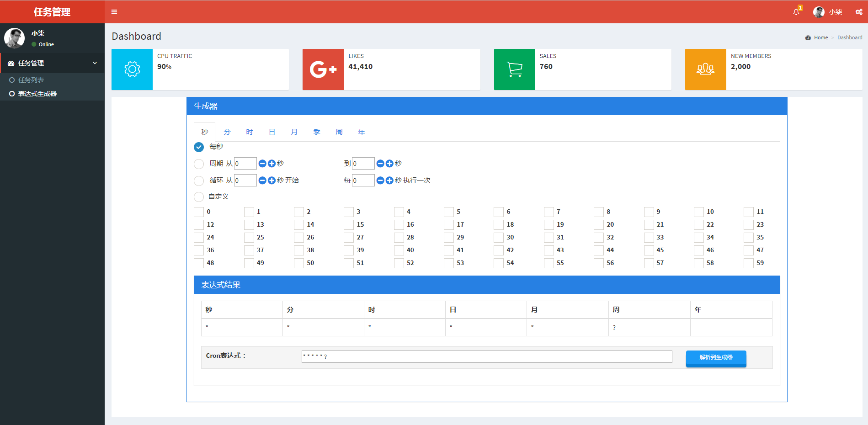Open the notifications bell
The image size is (868, 425).
pos(796,12)
